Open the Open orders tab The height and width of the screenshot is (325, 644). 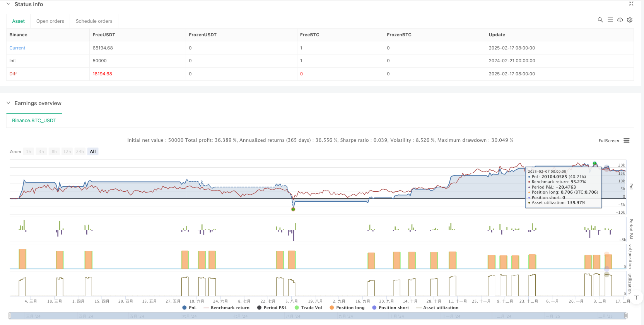pyautogui.click(x=50, y=21)
